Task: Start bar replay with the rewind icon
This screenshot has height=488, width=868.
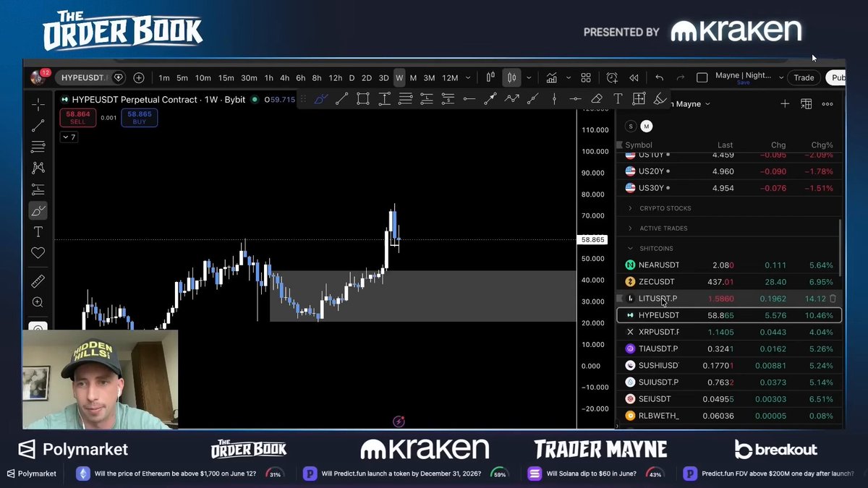Action: pos(634,77)
